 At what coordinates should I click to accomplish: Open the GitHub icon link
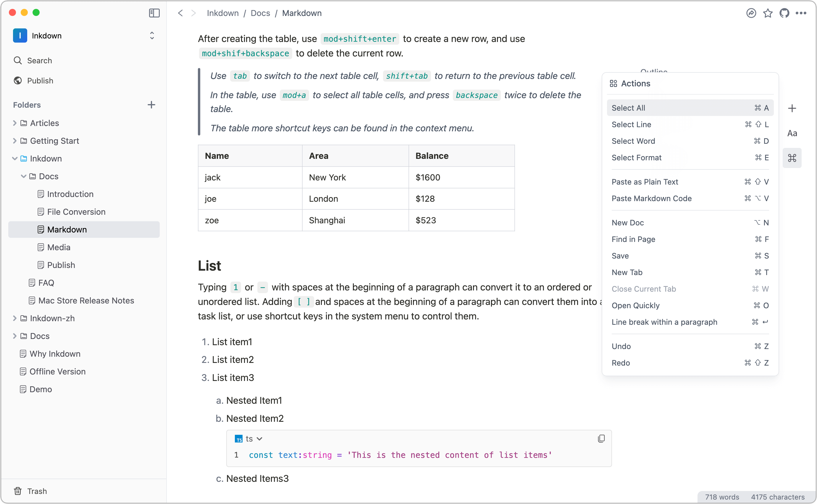click(x=784, y=13)
